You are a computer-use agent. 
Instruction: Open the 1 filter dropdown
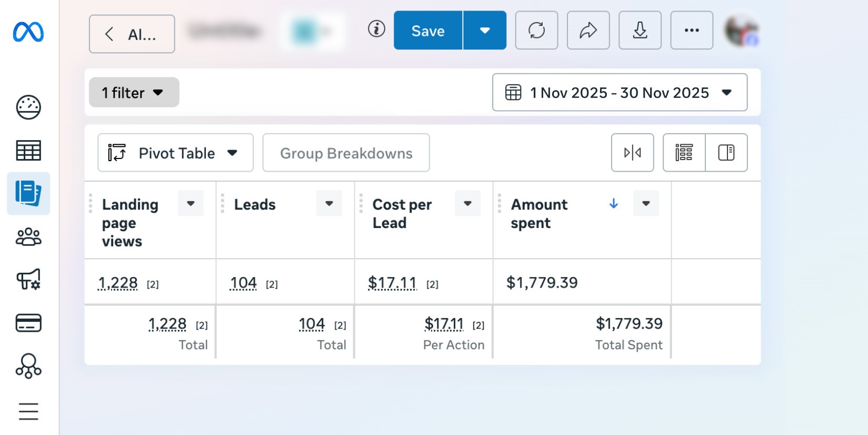point(134,93)
